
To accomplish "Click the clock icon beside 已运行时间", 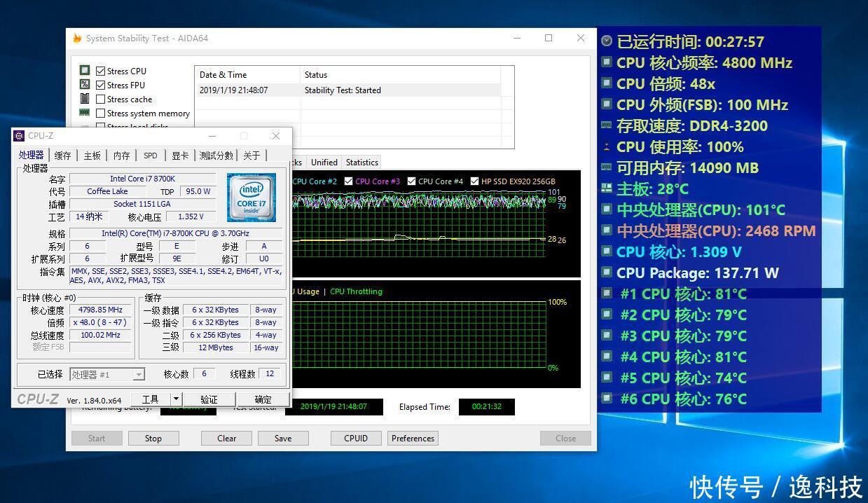I will 607,42.
